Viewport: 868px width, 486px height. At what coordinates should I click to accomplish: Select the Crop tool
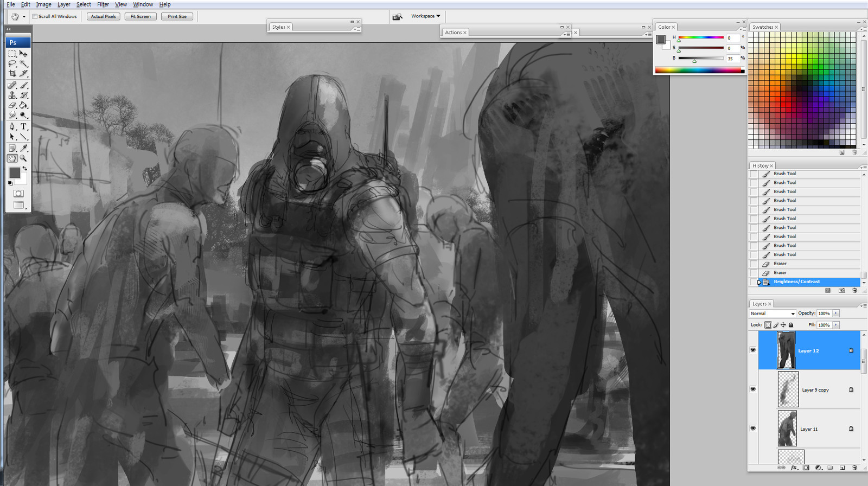point(12,73)
